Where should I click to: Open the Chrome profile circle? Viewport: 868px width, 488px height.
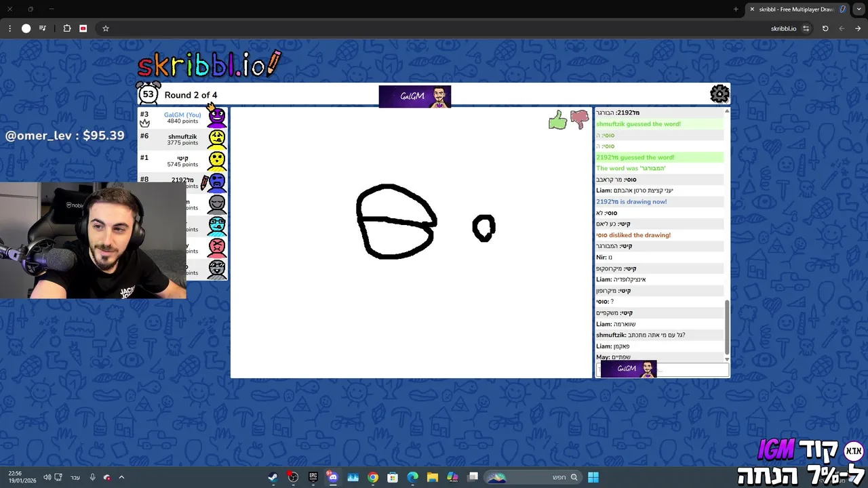pos(26,28)
